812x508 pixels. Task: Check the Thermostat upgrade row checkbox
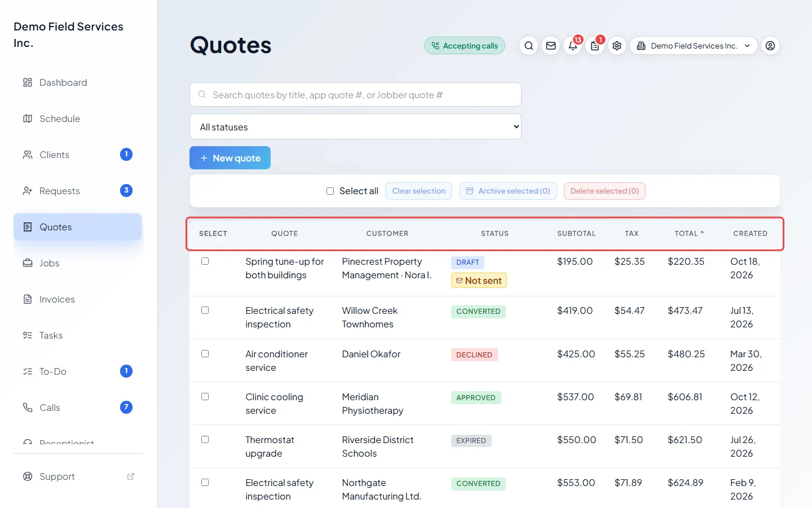point(205,439)
